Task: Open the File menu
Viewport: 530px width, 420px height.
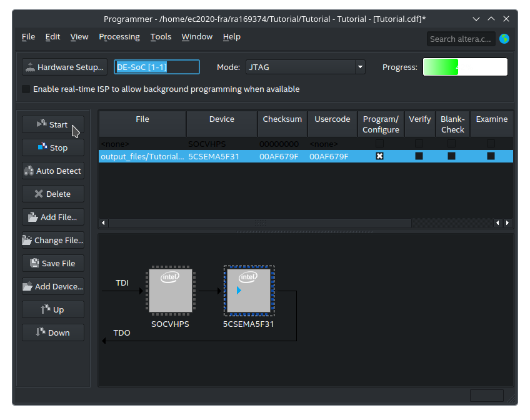Action: point(28,37)
